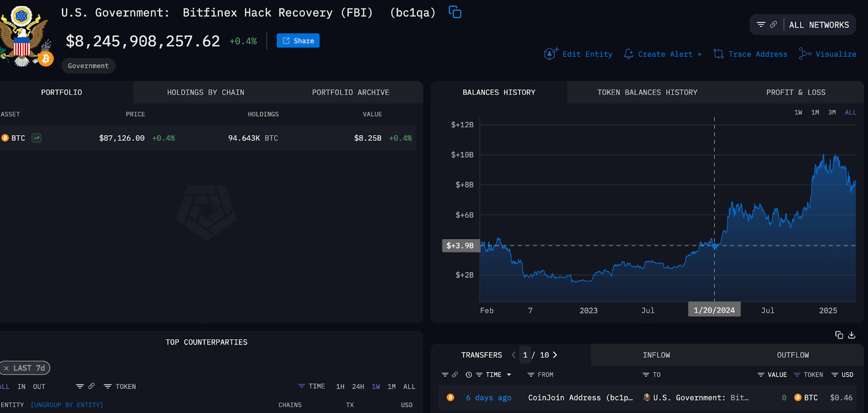Viewport: 868px width, 413px height.
Task: Open the VALUE filter in transfers
Action: tap(772, 375)
